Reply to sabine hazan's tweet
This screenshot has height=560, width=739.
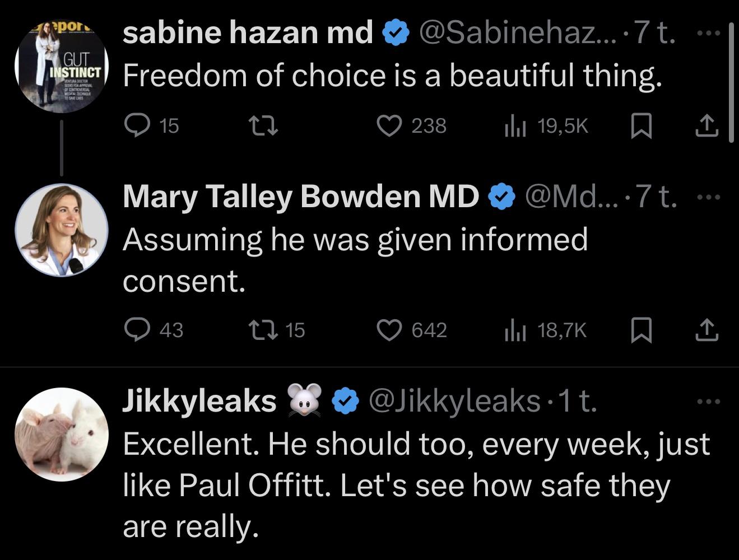tap(137, 127)
